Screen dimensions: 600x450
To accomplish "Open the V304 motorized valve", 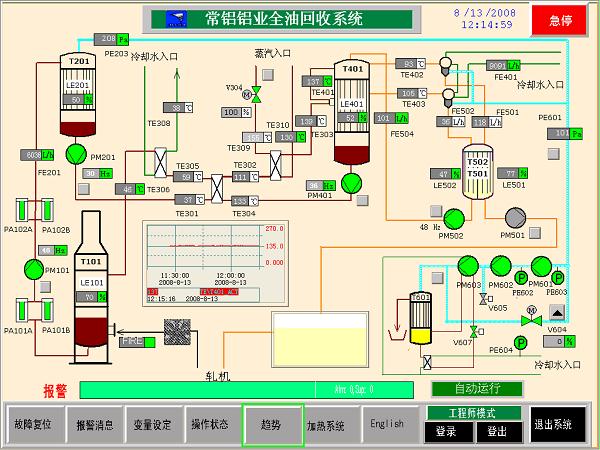I will tap(255, 93).
